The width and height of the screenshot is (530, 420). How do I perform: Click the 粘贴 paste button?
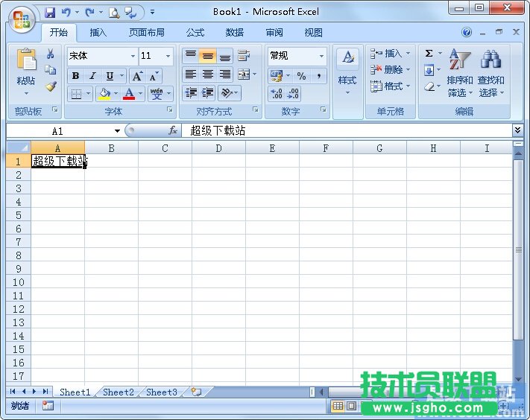tap(26, 71)
